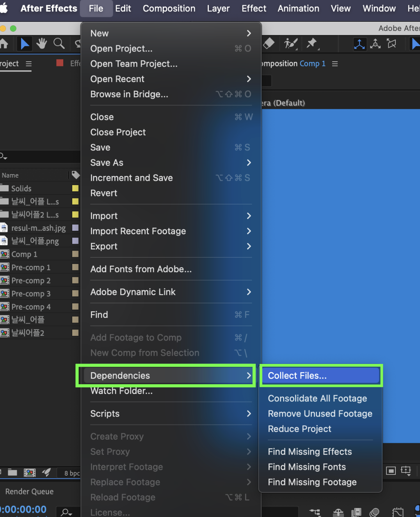
Task: Open the Composition panel menu icon
Action: [x=335, y=64]
